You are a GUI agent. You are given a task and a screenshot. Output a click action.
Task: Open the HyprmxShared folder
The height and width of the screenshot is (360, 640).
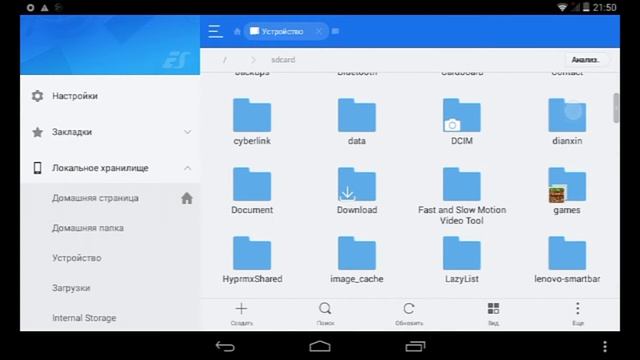(252, 260)
